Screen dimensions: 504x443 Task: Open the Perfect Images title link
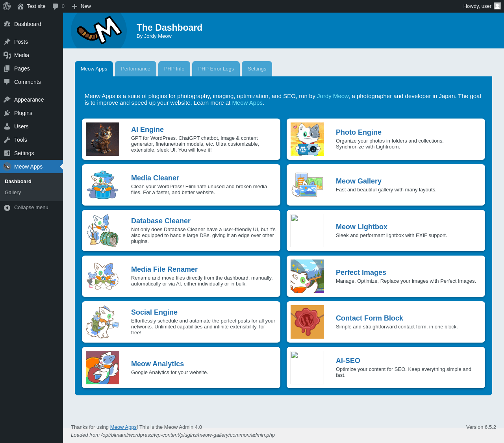[361, 272]
